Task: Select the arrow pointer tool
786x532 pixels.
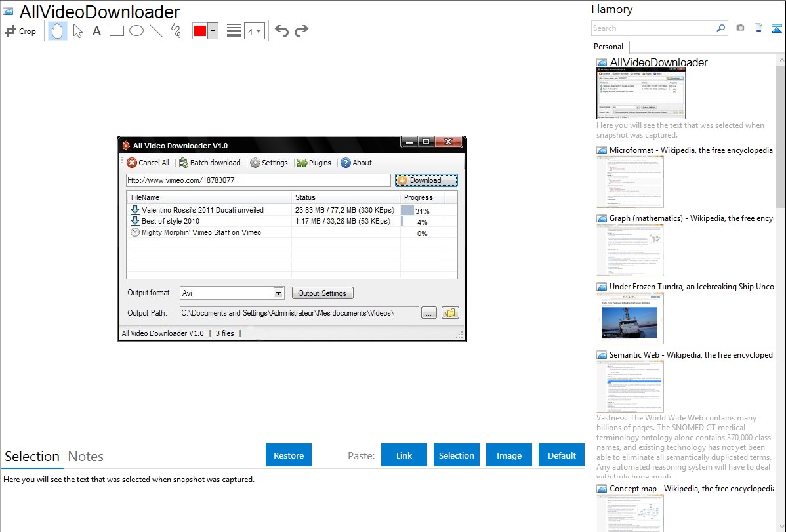Action: click(x=77, y=31)
